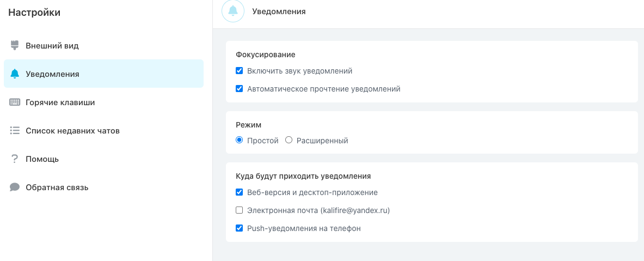Click the Настройки heading
The width and height of the screenshot is (644, 261).
click(x=34, y=13)
